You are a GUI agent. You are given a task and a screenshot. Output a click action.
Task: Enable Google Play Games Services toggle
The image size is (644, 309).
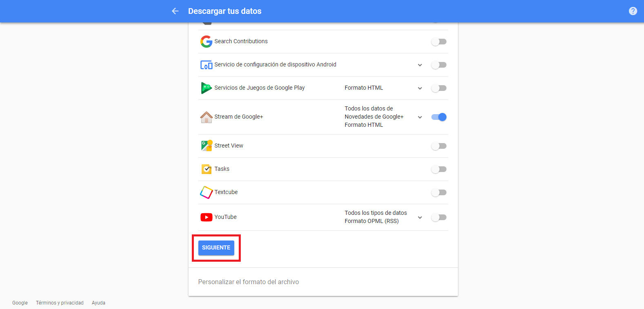pos(439,88)
